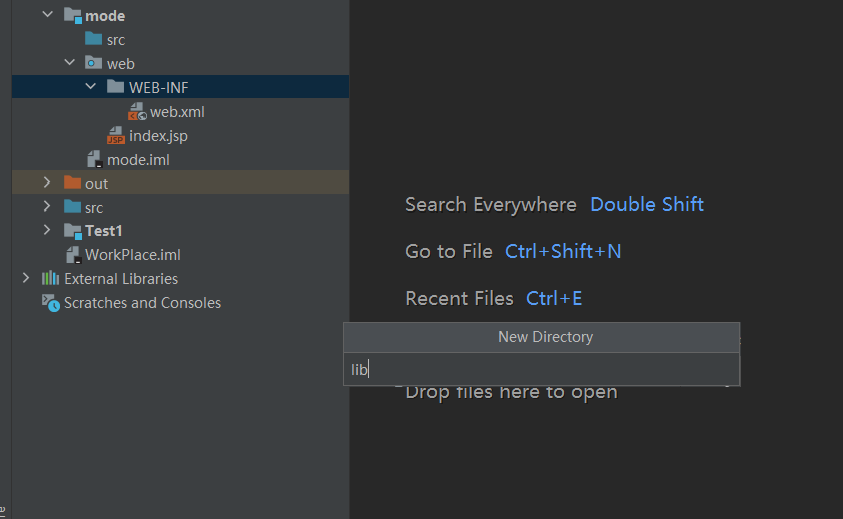Image resolution: width=843 pixels, height=519 pixels.
Task: Click the orange out folder icon
Action: point(72,182)
